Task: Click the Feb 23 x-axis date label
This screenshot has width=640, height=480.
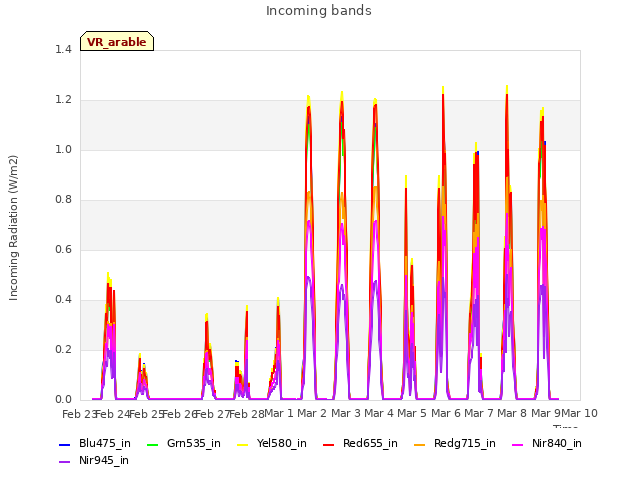Action: click(x=78, y=414)
